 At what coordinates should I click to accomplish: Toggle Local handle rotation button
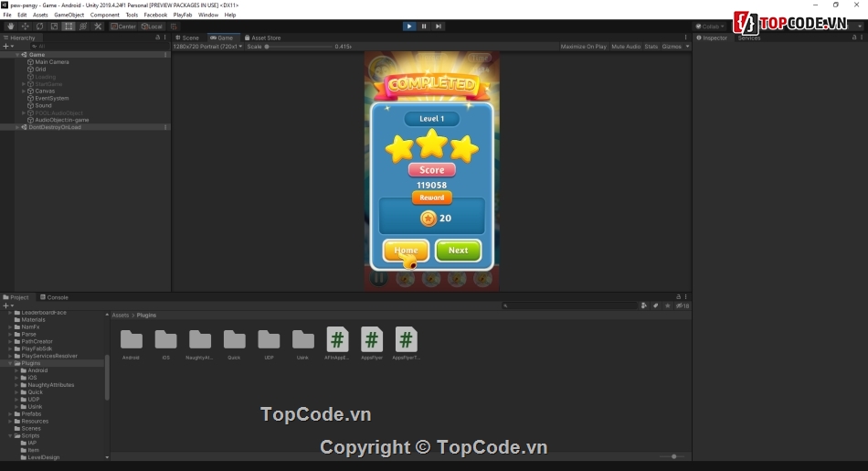coord(152,26)
